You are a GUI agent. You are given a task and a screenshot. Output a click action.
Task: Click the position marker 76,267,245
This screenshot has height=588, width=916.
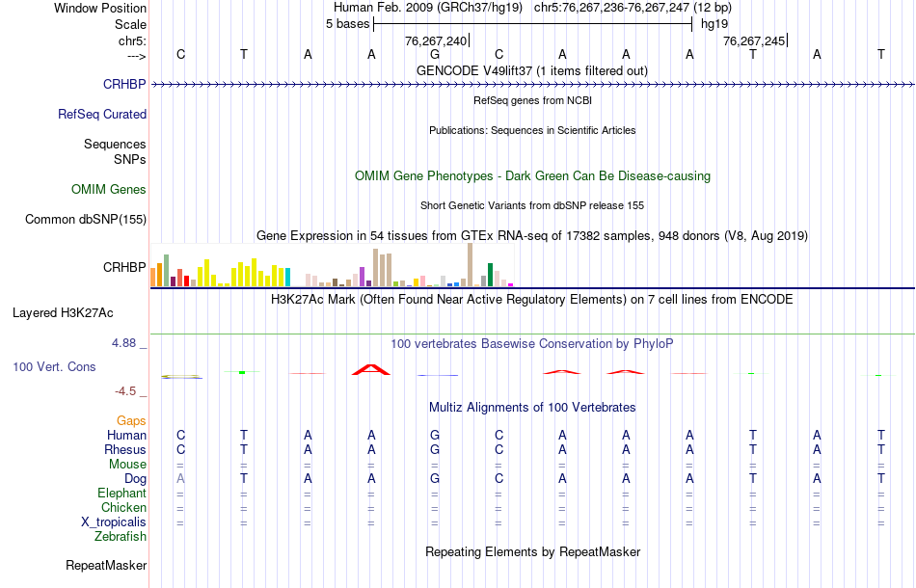pyautogui.click(x=754, y=40)
